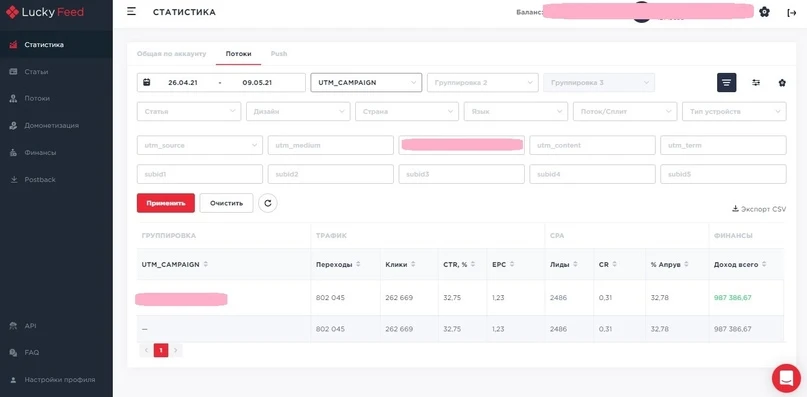Sort by Доход всего column
Screen dimensions: 807x397
[764, 264]
